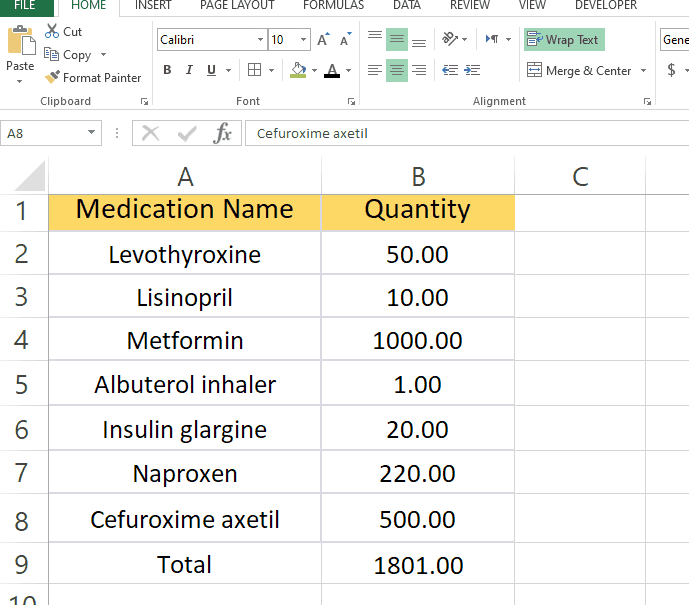Screen dimensions: 689x605
Task: Switch to the DEVELOPER tab
Action: coord(606,6)
